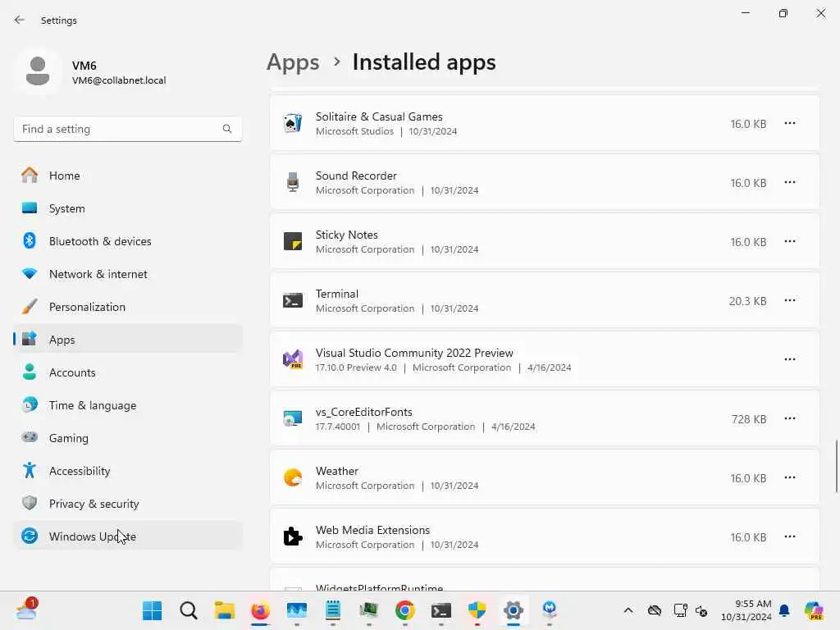
Task: Open Gaming settings
Action: (127, 438)
